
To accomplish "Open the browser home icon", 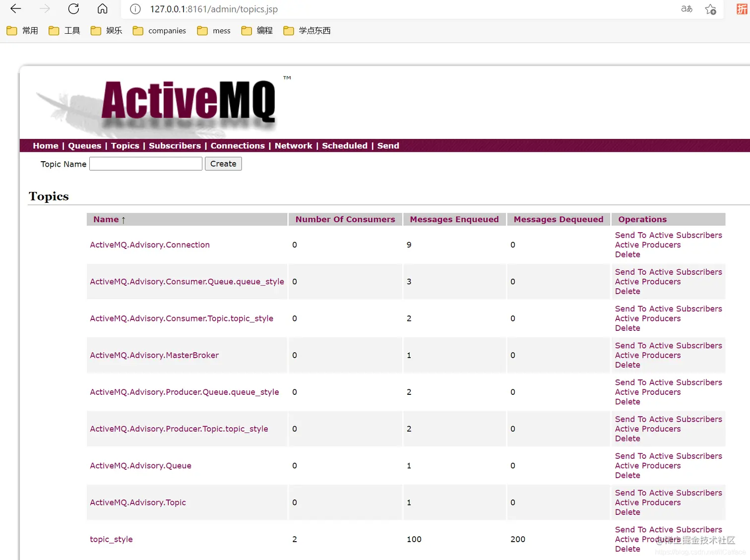I will pyautogui.click(x=102, y=9).
